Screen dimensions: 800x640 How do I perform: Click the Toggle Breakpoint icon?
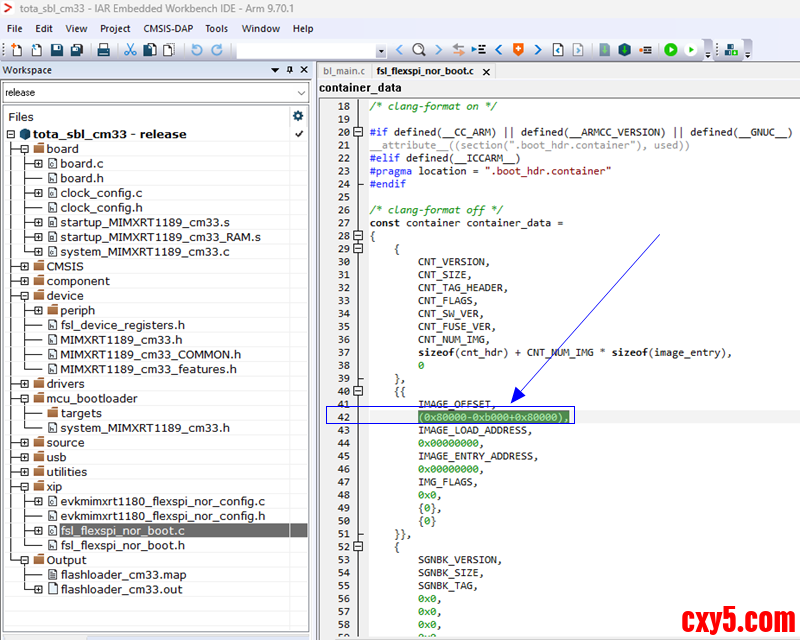click(645, 50)
